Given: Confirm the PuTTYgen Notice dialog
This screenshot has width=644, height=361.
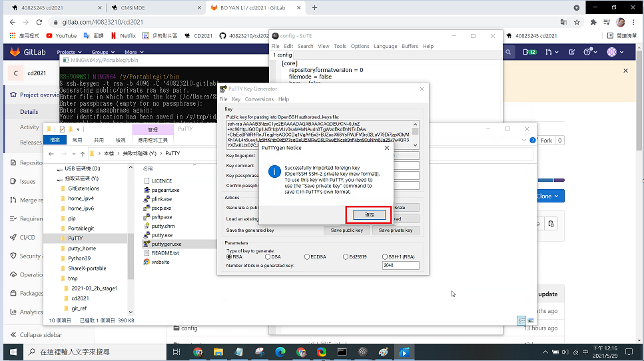Looking at the screenshot, I should 369,214.
